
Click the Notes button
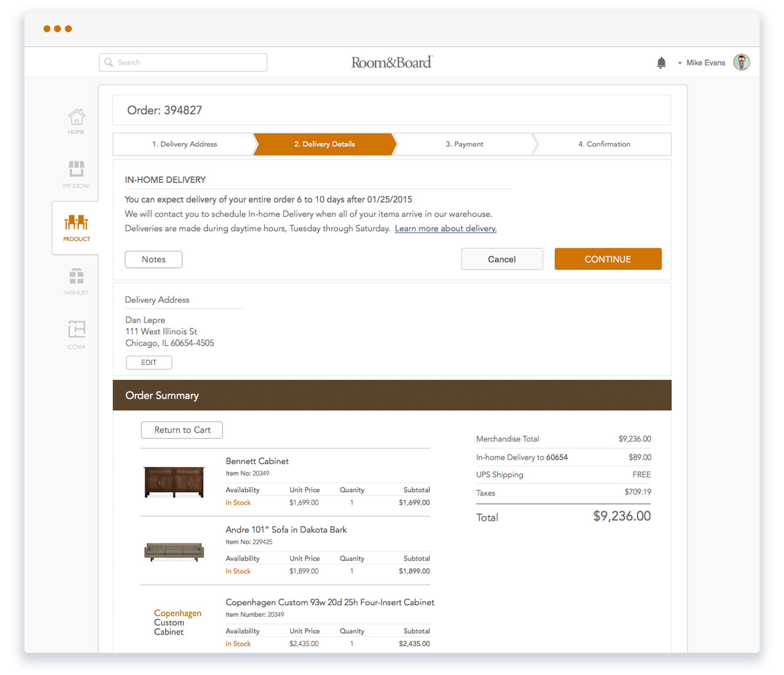154,259
